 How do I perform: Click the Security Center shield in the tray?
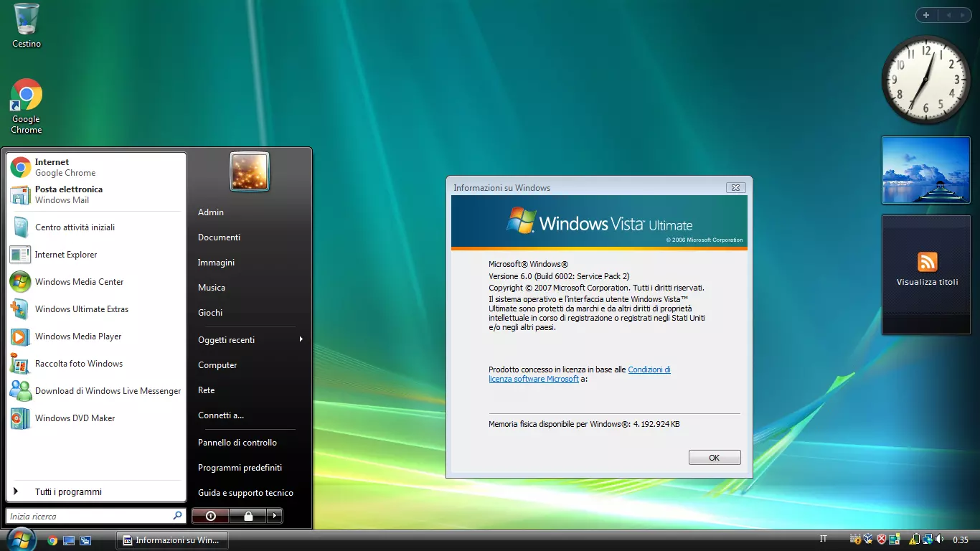(881, 538)
